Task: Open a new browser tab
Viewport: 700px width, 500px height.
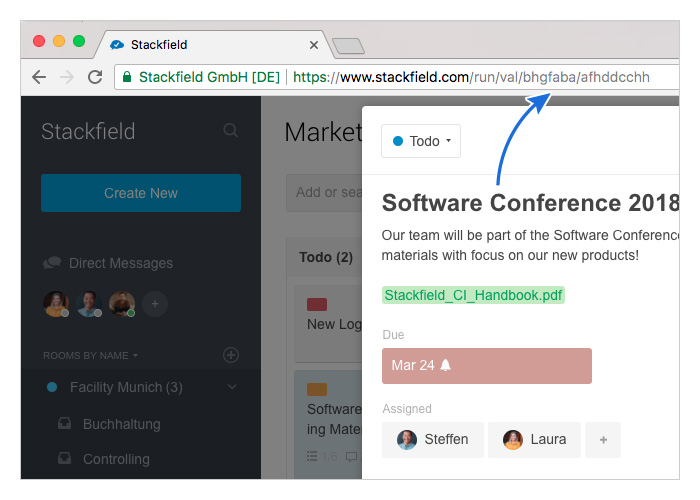Action: coord(349,46)
